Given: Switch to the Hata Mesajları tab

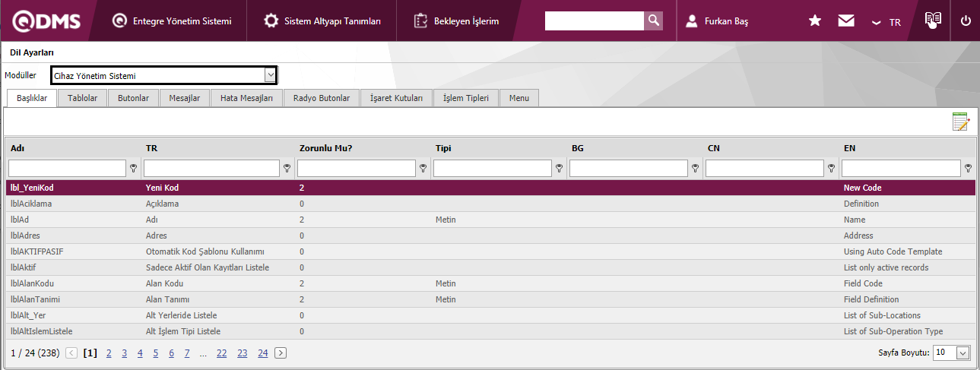Looking at the screenshot, I should [246, 98].
